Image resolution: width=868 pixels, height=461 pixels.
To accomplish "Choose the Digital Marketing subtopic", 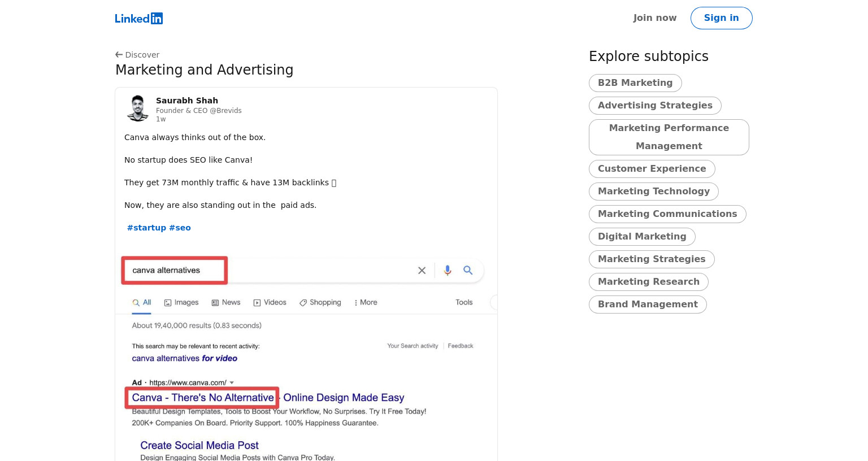I will pyautogui.click(x=642, y=237).
